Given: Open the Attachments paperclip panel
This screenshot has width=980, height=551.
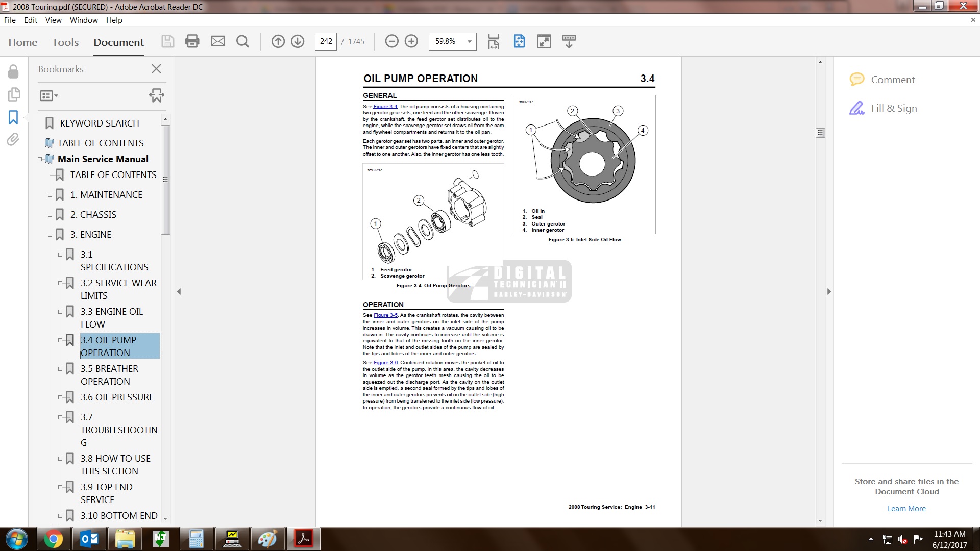Looking at the screenshot, I should (13, 139).
